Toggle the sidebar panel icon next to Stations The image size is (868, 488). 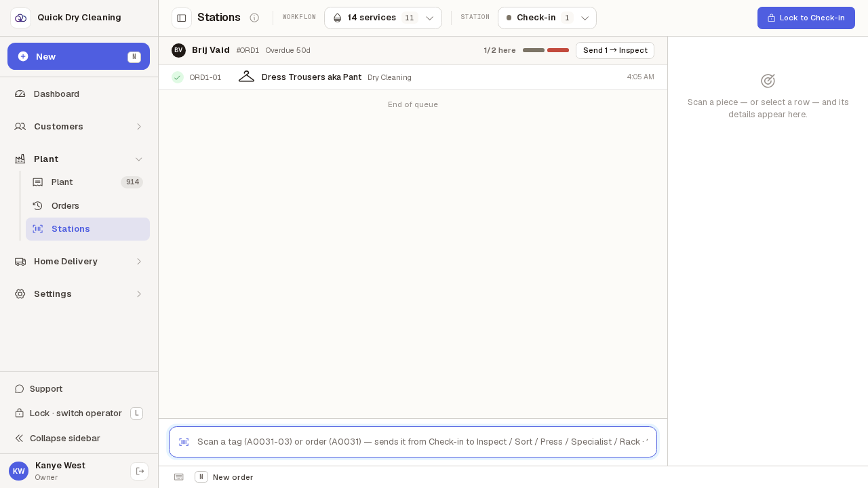[182, 18]
